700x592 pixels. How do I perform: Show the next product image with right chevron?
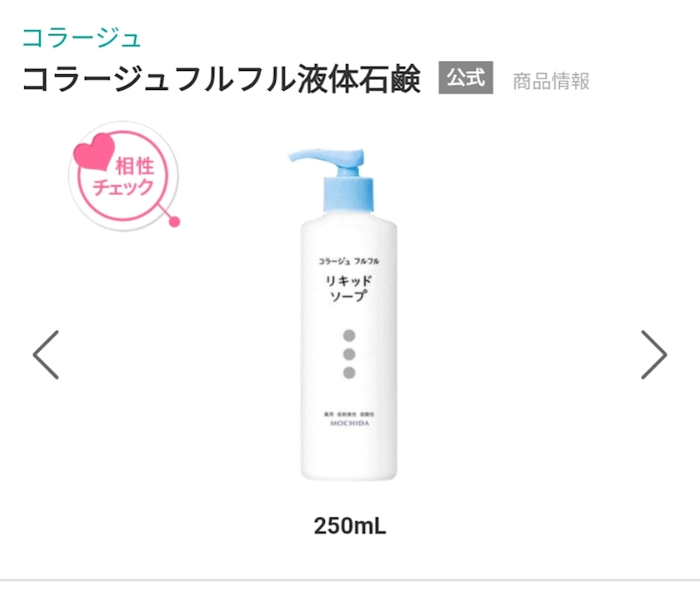point(653,354)
